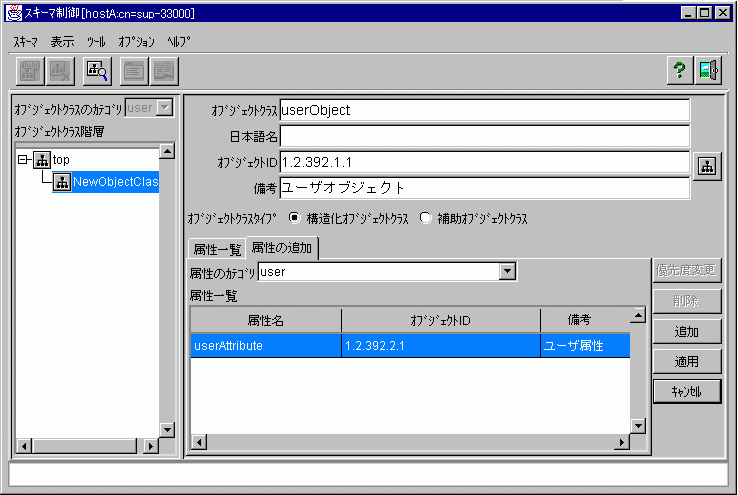Open help with the question mark icon
This screenshot has width=738, height=495.
(x=680, y=71)
